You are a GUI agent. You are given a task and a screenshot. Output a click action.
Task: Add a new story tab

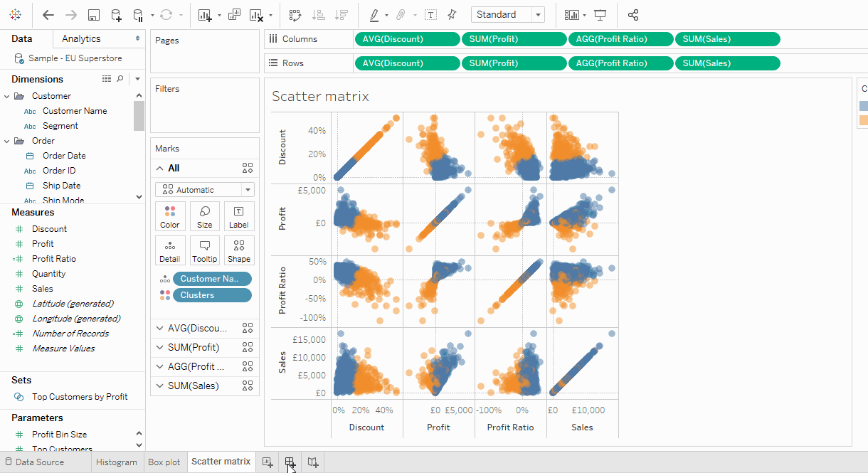pos(313,462)
